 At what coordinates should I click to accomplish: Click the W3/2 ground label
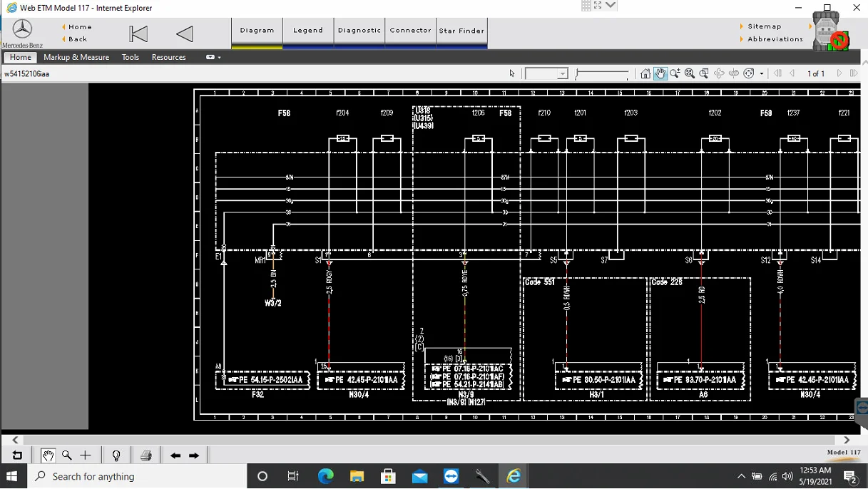[x=273, y=303]
